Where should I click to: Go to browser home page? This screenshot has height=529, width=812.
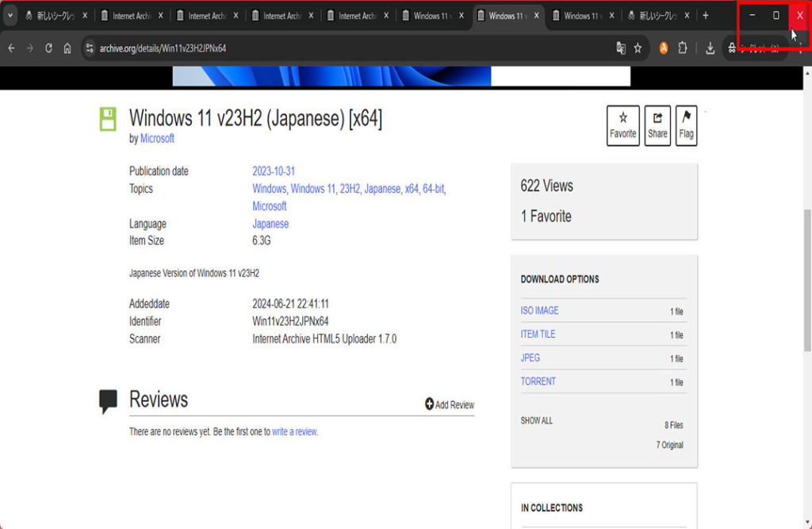point(67,48)
